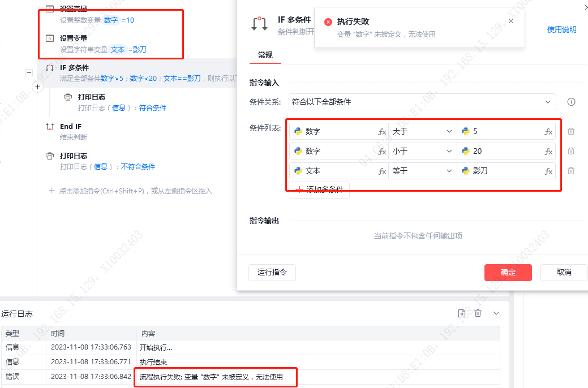This screenshot has height=388, width=588.
Task: Select the 执行结束 log row
Action: tap(251, 362)
